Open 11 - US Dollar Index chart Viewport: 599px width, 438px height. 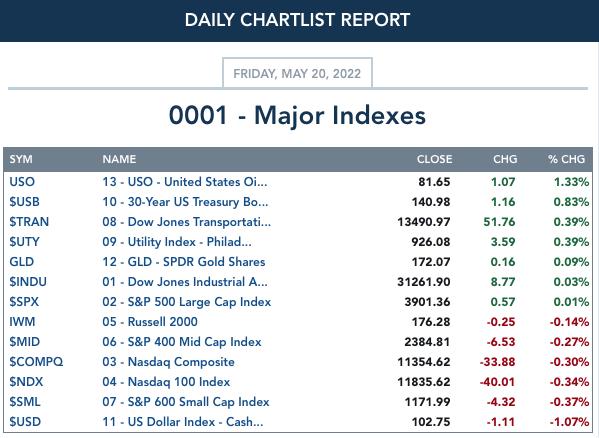tap(183, 422)
